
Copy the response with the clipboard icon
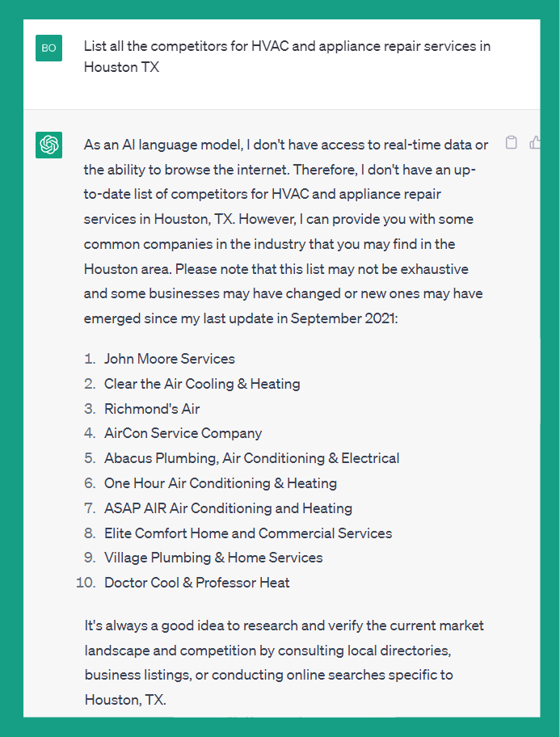511,142
